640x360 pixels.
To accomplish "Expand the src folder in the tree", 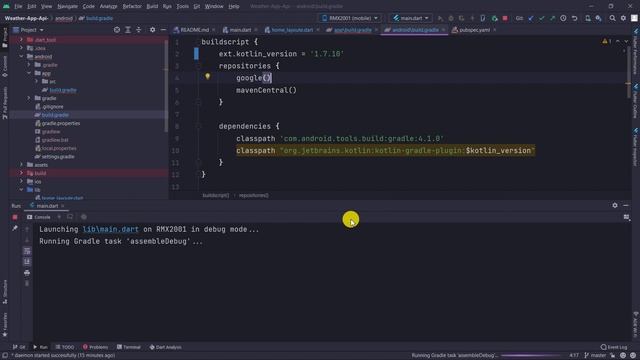I will 37,82.
